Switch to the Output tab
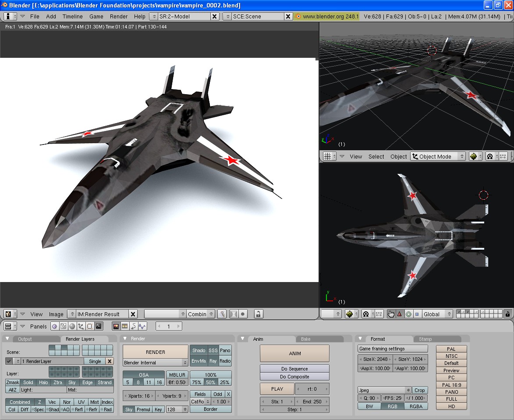The width and height of the screenshot is (514, 420). pyautogui.click(x=25, y=339)
